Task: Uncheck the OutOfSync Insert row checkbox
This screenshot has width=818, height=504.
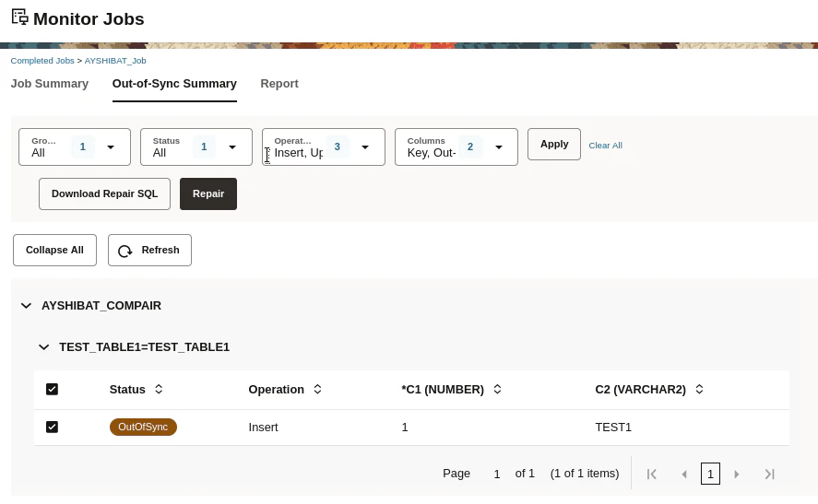Action: click(x=52, y=427)
